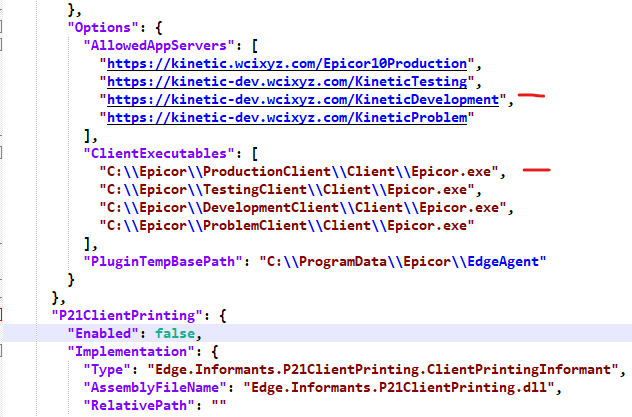This screenshot has height=417, width=632.
Task: Open the KineticProblem server URL link
Action: (287, 118)
